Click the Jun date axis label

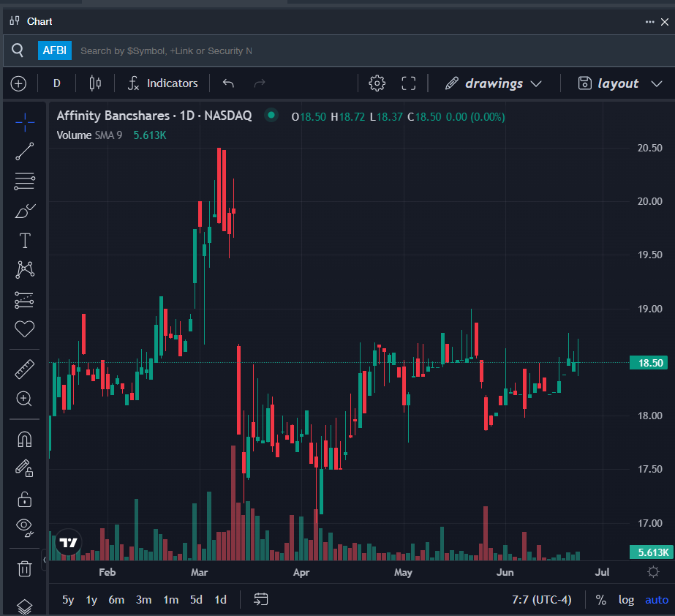(x=505, y=572)
